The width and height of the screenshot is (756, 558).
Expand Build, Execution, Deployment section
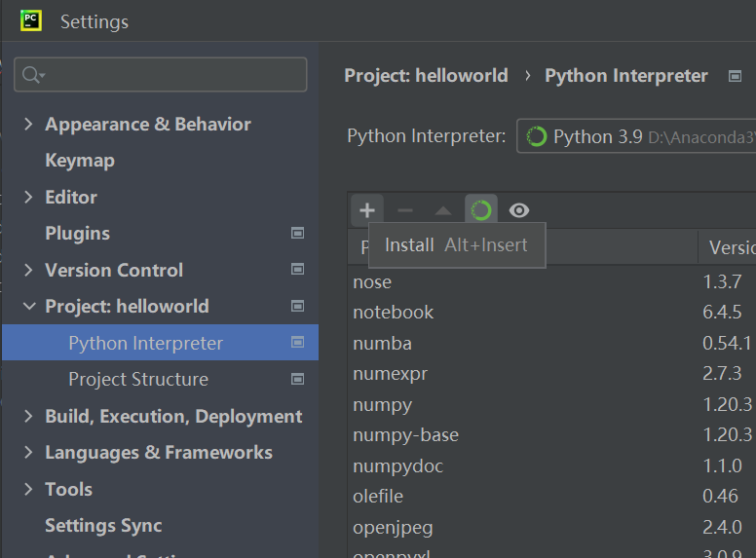[27, 417]
